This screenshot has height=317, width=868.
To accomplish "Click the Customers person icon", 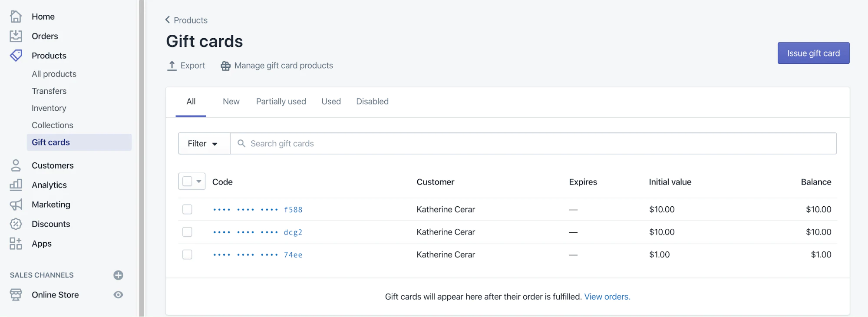I will click(16, 165).
